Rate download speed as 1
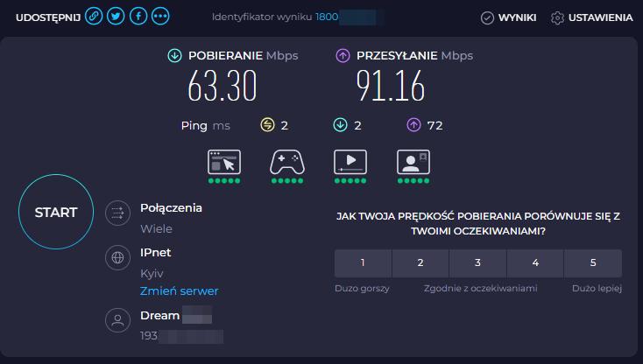Viewport: 643px width, 364px height. click(x=363, y=262)
